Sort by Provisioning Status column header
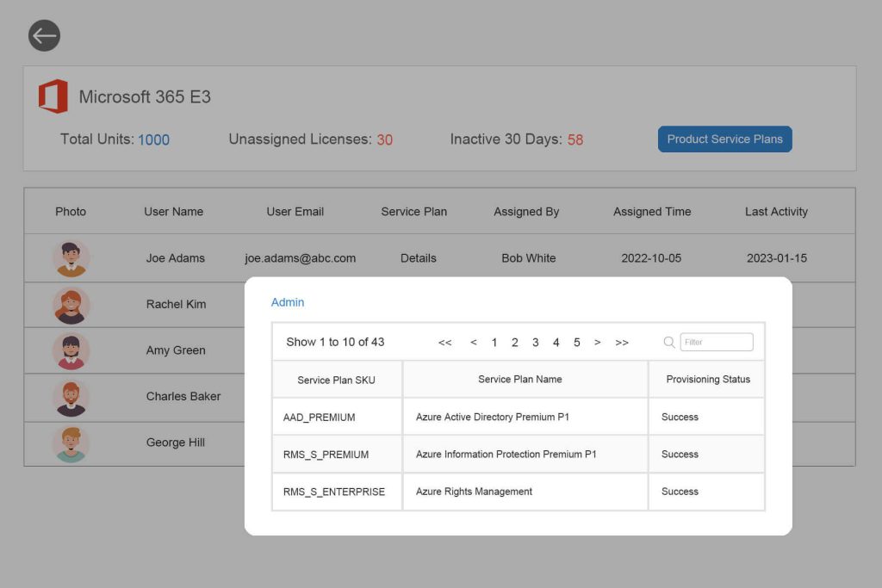The image size is (882, 588). click(708, 380)
